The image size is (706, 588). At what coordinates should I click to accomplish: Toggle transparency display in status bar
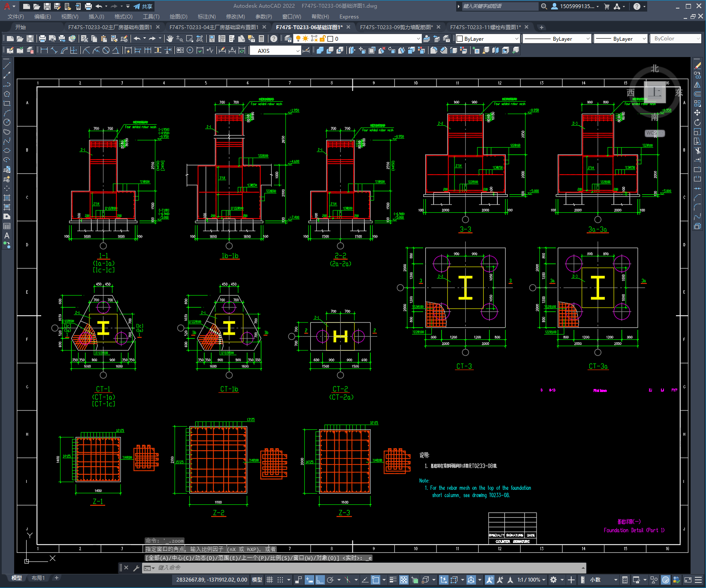404,580
